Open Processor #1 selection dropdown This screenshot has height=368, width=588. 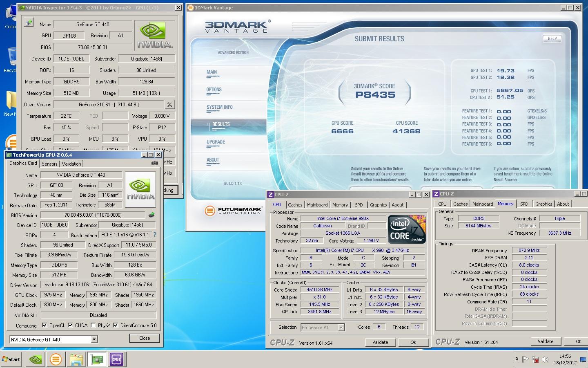click(x=341, y=327)
